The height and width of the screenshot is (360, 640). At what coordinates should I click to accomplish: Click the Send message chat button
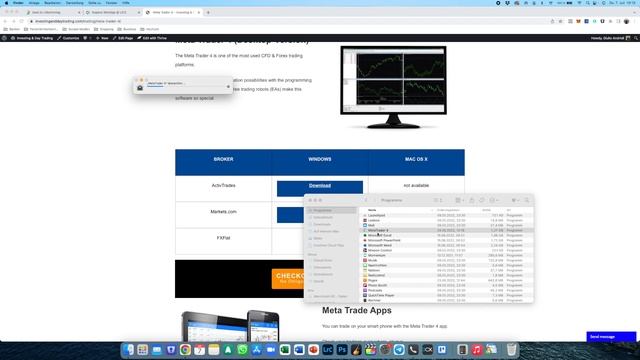(611, 337)
